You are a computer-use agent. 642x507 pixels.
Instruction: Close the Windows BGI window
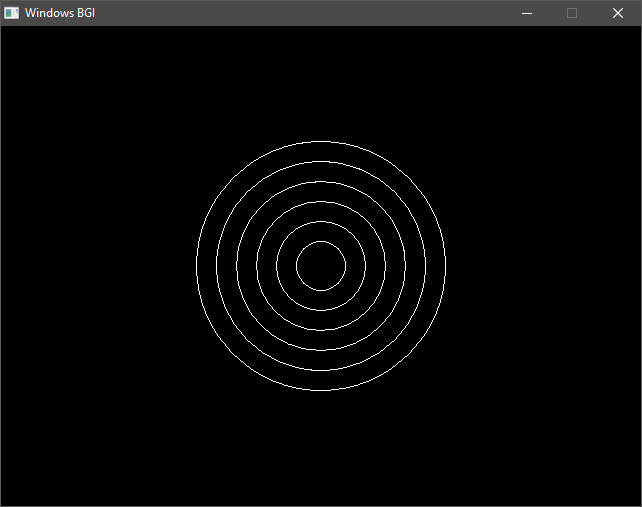coord(618,13)
